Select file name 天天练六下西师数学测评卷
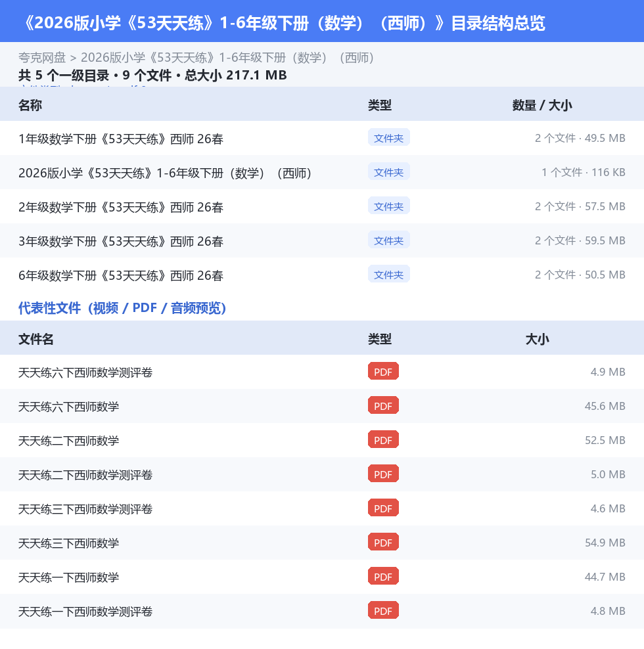The height and width of the screenshot is (649, 644). click(85, 372)
